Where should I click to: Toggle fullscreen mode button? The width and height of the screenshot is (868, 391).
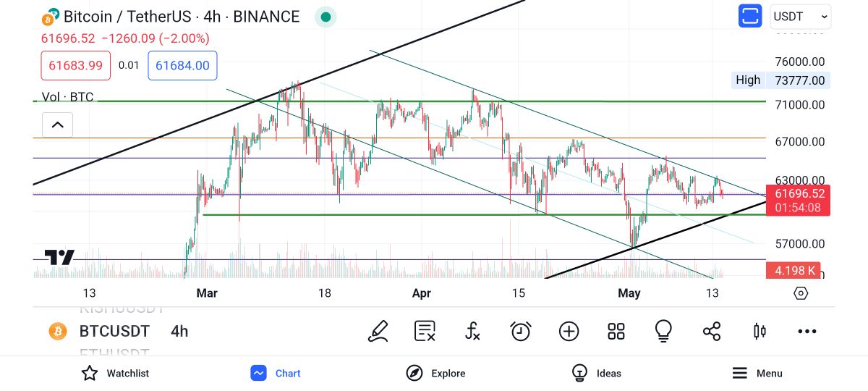750,16
